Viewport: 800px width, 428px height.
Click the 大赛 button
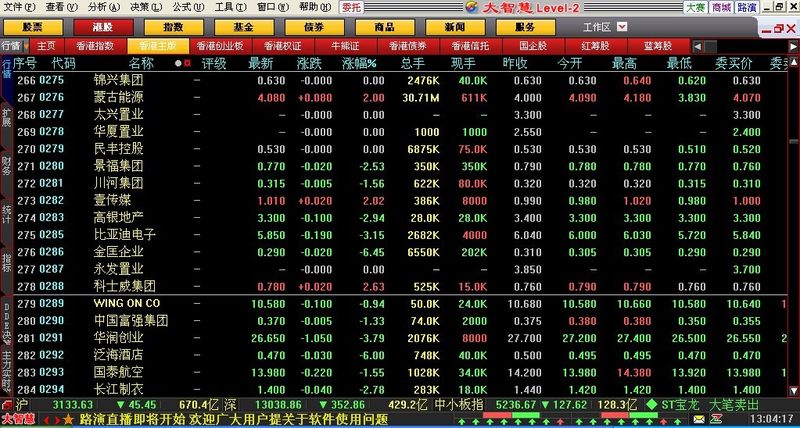tap(696, 8)
